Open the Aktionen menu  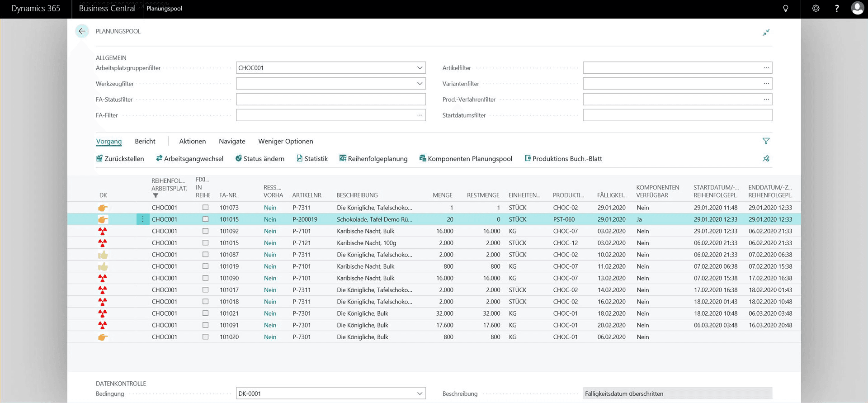(193, 142)
